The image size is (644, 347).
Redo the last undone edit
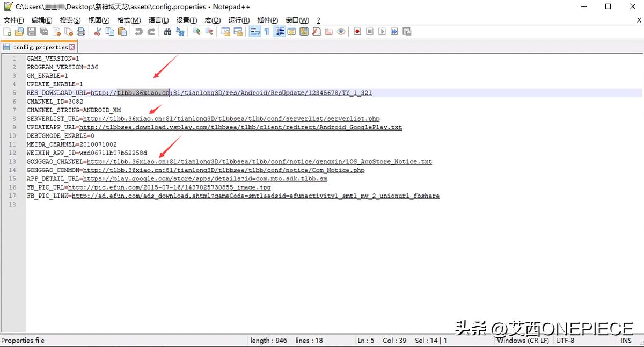[x=151, y=32]
